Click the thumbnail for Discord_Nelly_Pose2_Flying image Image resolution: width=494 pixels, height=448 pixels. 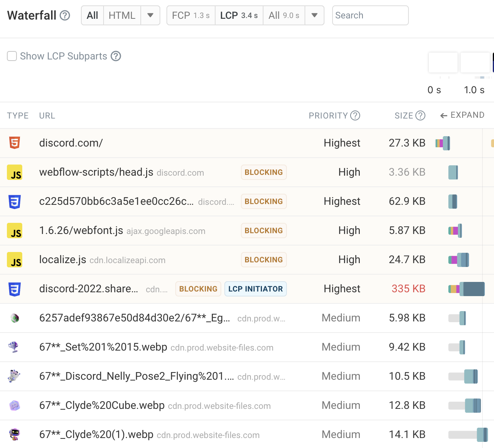point(14,376)
